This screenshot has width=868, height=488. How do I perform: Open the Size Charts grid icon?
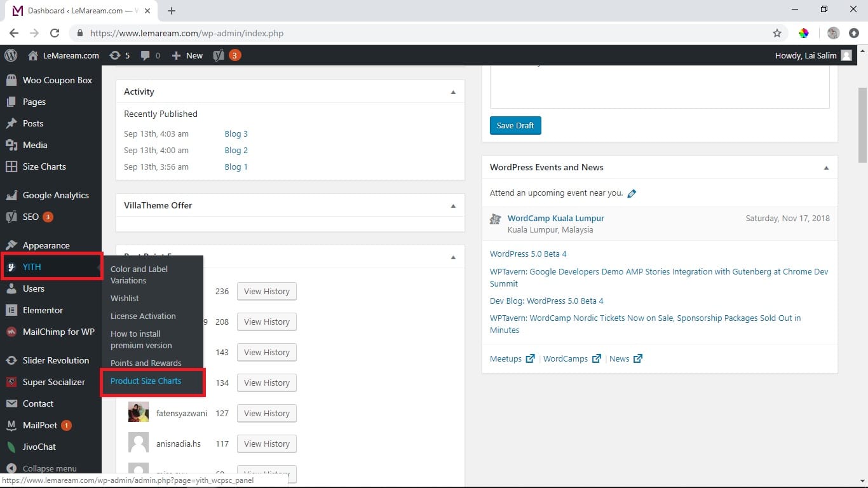11,166
